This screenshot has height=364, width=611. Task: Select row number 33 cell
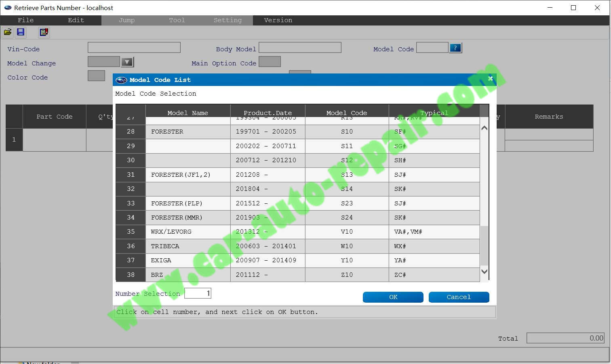coord(131,203)
